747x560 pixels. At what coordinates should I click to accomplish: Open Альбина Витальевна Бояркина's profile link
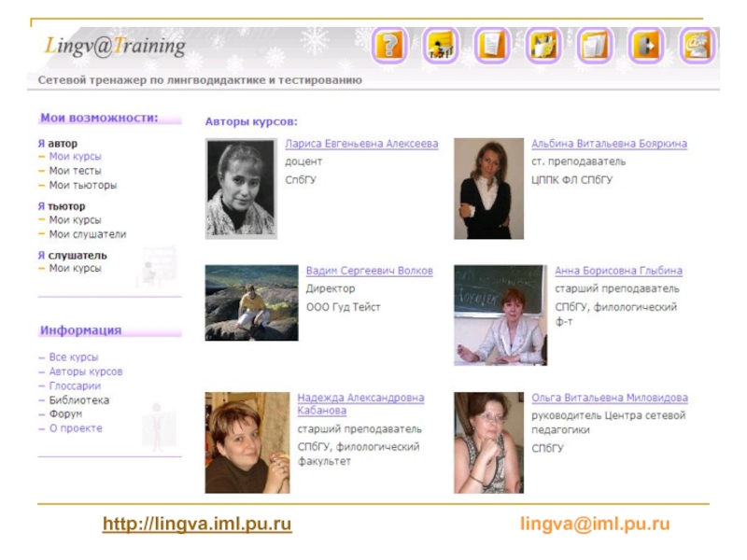[610, 144]
